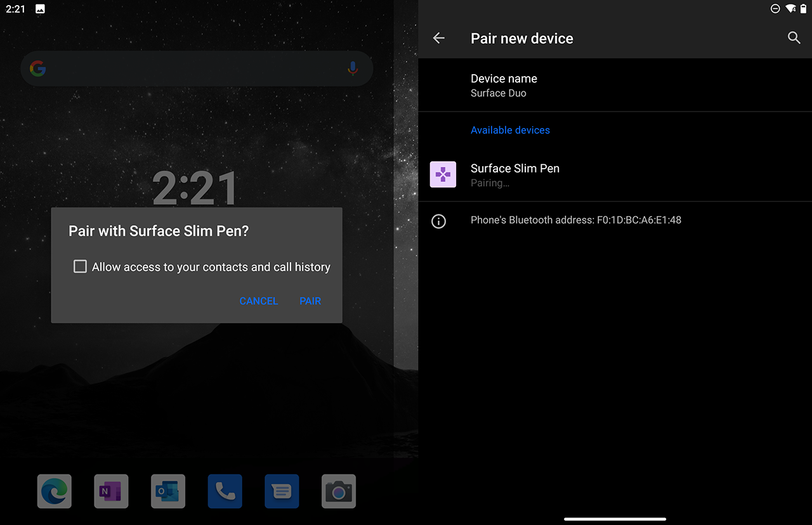Click the Pair with Surface Slim Pen? title
Viewport: 812px width, 525px height.
[x=159, y=231]
